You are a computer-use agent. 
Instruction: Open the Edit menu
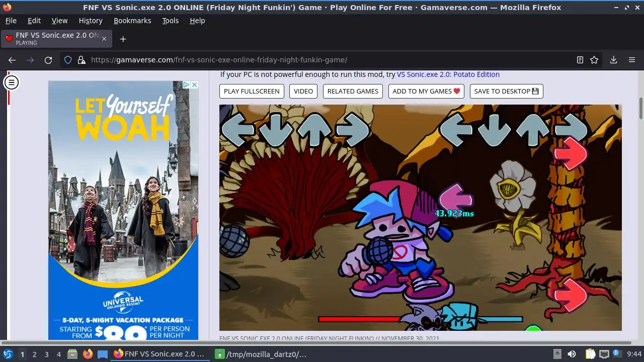coord(34,21)
